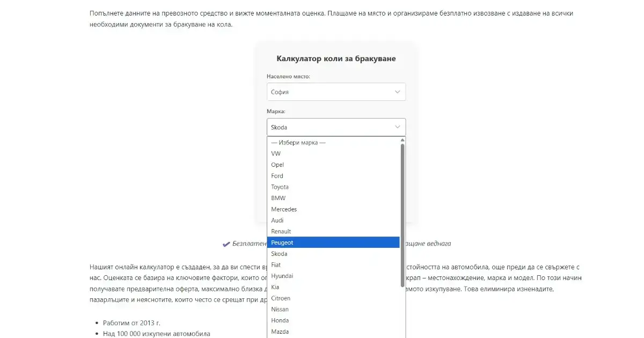Select BMW from the brand list

333,198
